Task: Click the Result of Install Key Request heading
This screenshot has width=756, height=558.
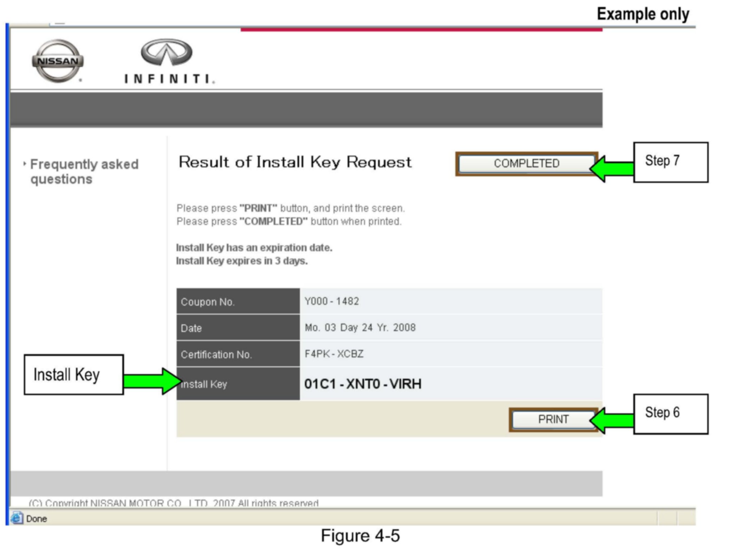Action: [x=295, y=162]
